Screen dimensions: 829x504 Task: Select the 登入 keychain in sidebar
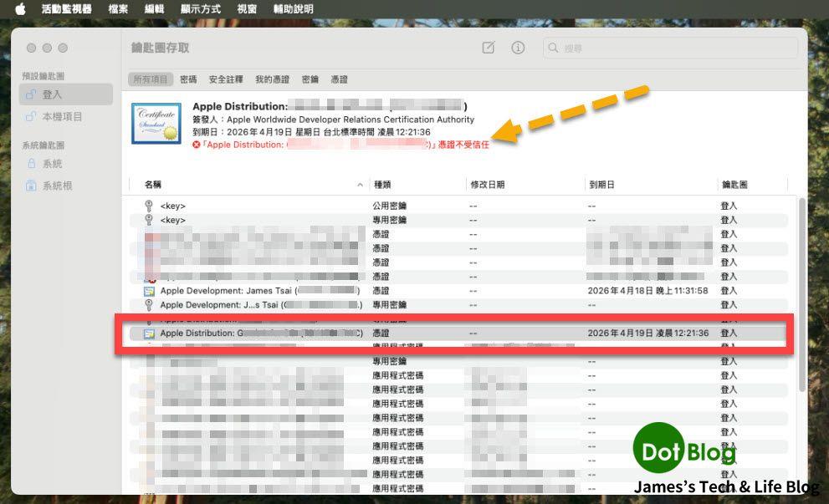pyautogui.click(x=53, y=94)
